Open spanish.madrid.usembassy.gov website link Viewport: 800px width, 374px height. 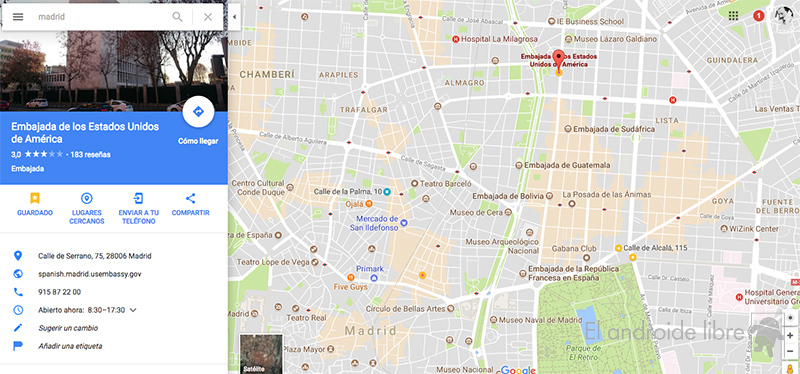(89, 274)
